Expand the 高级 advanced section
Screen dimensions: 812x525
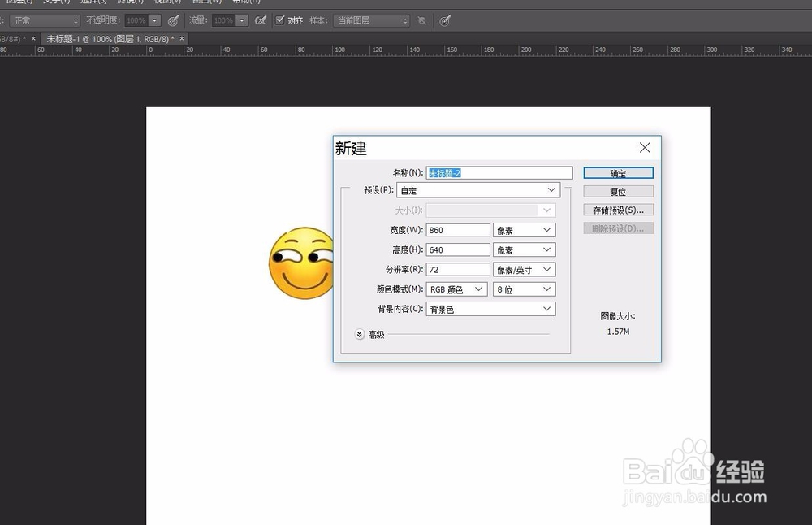360,334
